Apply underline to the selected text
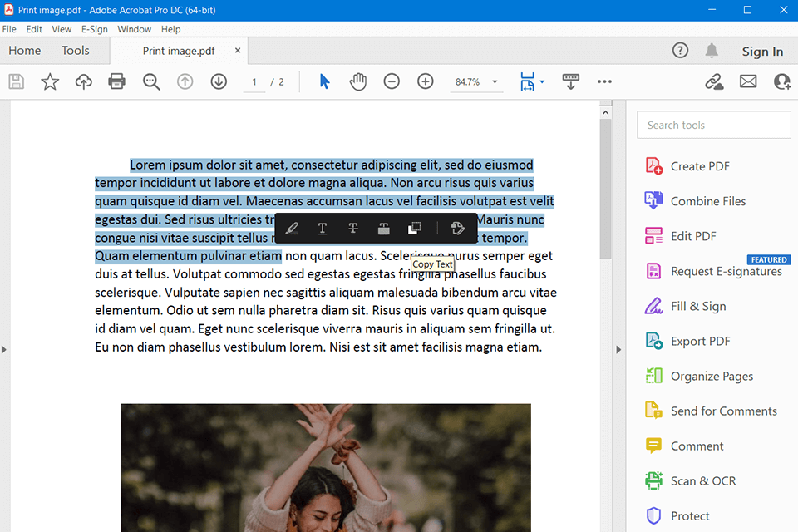798x532 pixels. click(322, 229)
